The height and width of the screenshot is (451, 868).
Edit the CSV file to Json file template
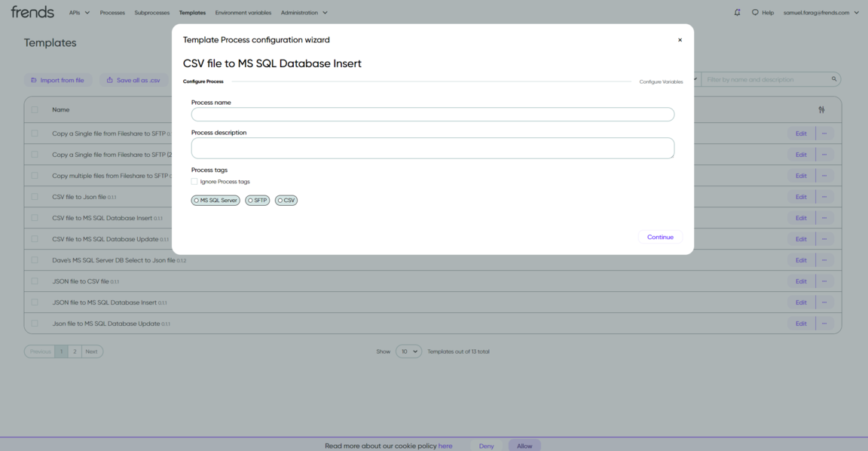point(801,197)
